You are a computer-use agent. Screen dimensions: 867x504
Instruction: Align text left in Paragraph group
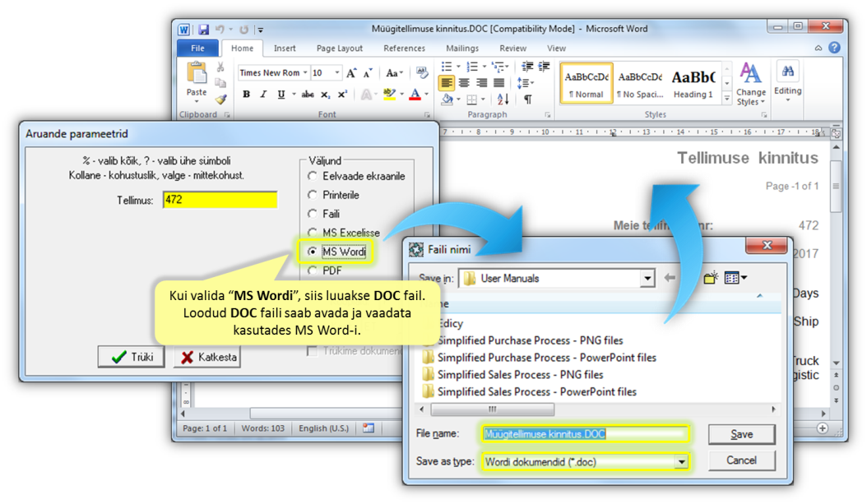click(447, 83)
